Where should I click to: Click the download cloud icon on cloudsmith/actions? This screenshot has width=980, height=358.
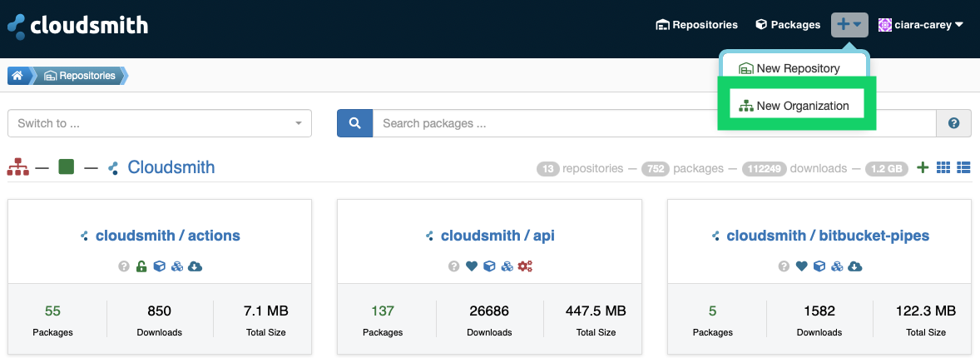click(x=196, y=266)
